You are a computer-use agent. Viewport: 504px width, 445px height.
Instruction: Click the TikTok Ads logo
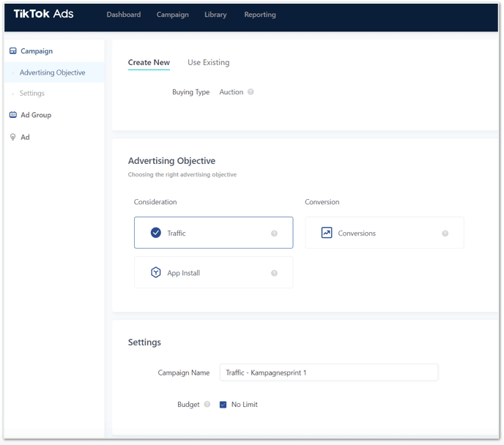[x=43, y=14]
